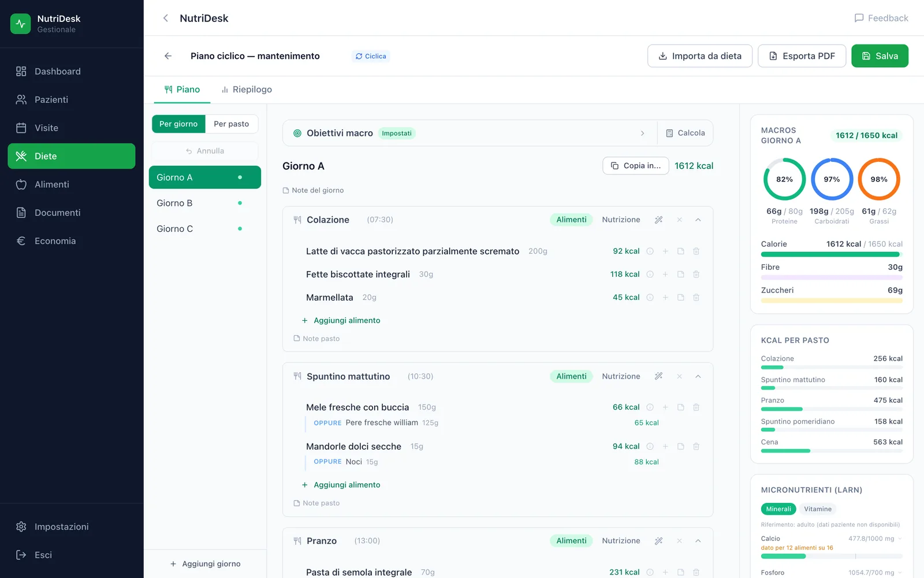Collapse the Pranzo meal card

pos(698,541)
